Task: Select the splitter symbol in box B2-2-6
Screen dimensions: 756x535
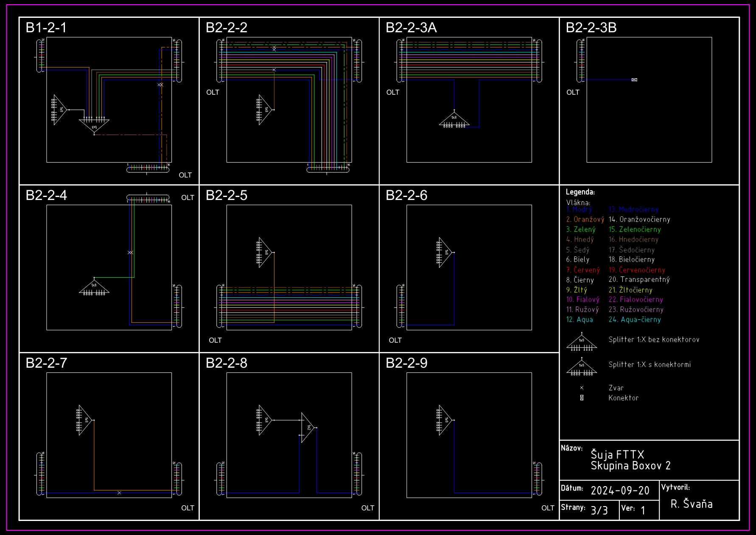Action: 444,252
